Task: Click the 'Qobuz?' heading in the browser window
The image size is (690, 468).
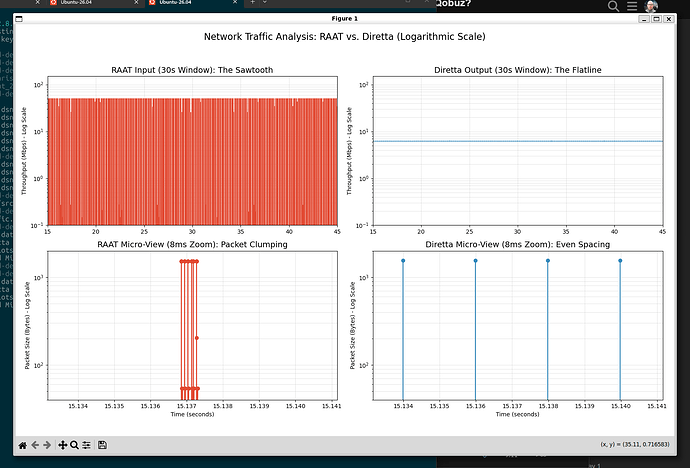Action: click(x=453, y=4)
